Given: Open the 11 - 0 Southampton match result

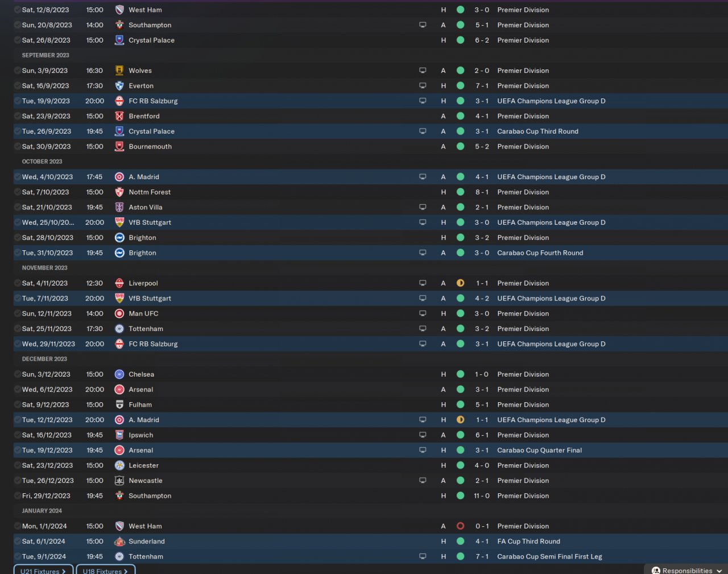Looking at the screenshot, I should click(x=481, y=496).
